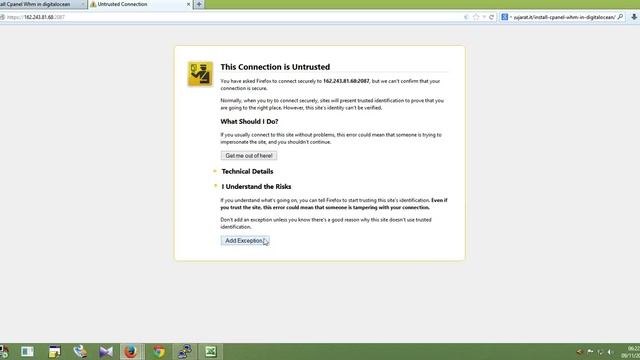Viewport: 640px width, 360px height.
Task: Click the page-back arrow left of the star
Action: click(x=467, y=17)
